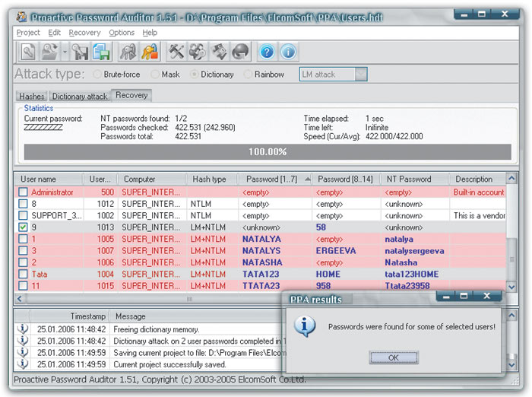The image size is (532, 397).
Task: Click the log info icon beside 'Freeing dictionary memory'
Action: pos(22,329)
